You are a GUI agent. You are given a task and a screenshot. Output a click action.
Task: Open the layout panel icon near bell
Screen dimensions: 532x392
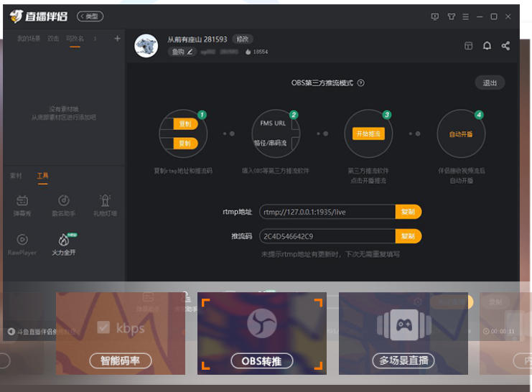pyautogui.click(x=468, y=46)
